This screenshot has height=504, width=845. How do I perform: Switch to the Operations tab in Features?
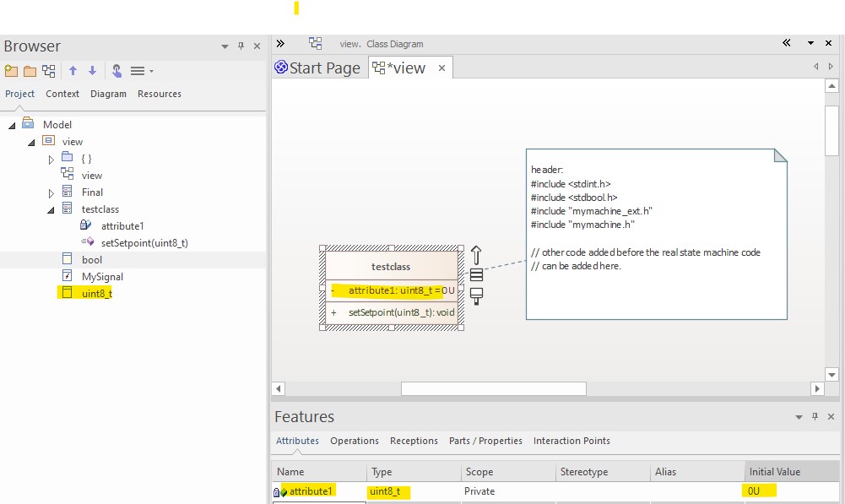pos(354,440)
